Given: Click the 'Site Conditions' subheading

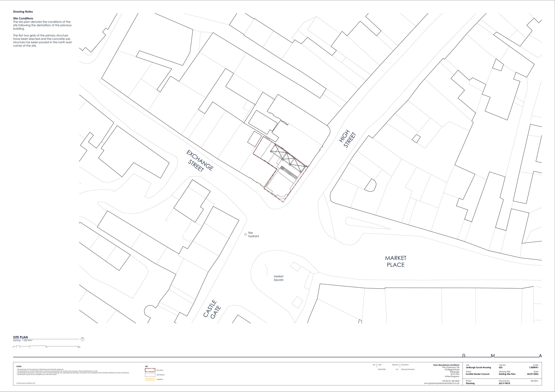Looking at the screenshot, I should (x=23, y=18).
